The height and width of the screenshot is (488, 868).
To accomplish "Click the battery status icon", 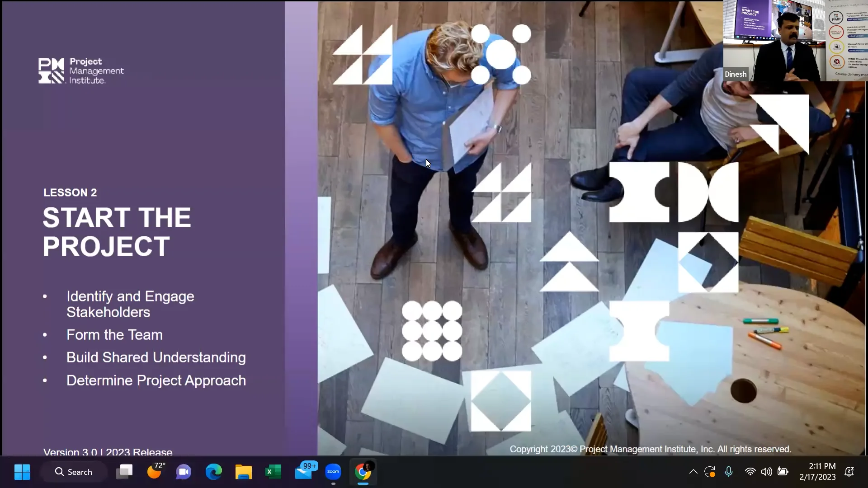I will [783, 472].
